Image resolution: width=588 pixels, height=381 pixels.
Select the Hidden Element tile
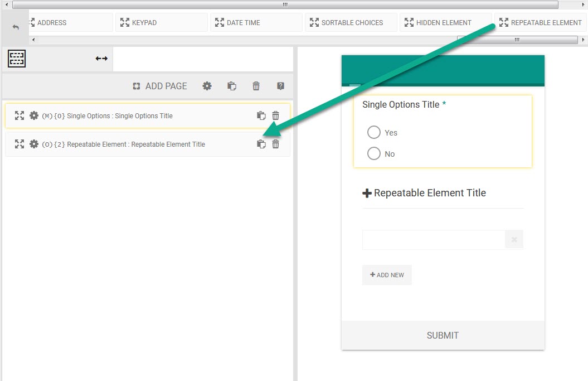click(445, 22)
